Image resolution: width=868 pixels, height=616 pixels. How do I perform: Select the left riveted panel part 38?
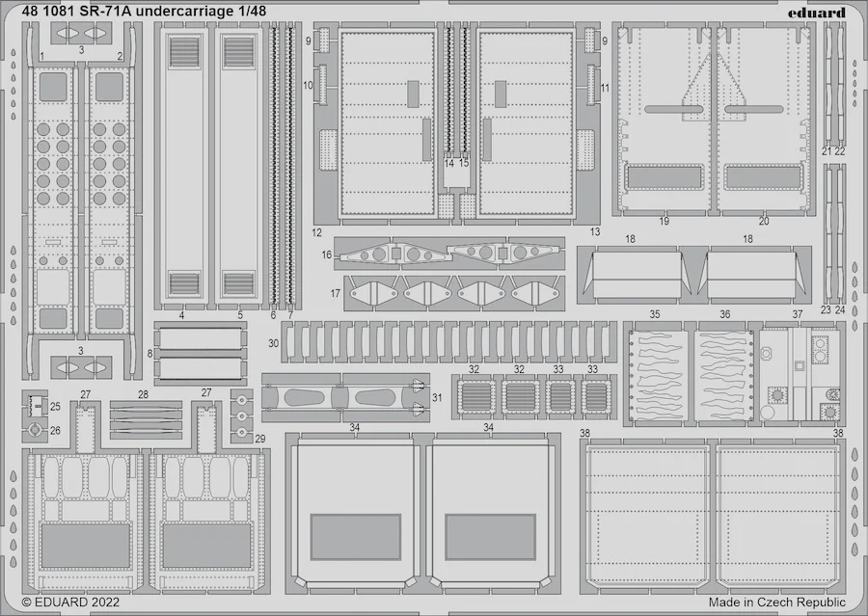point(646,518)
